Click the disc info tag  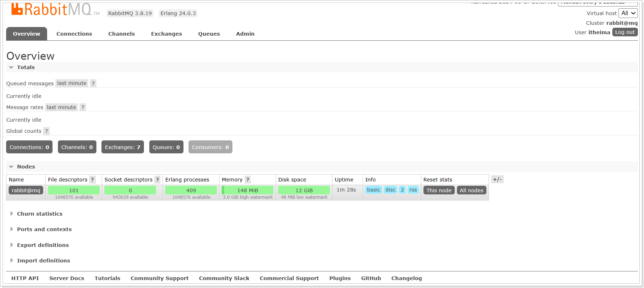[390, 190]
